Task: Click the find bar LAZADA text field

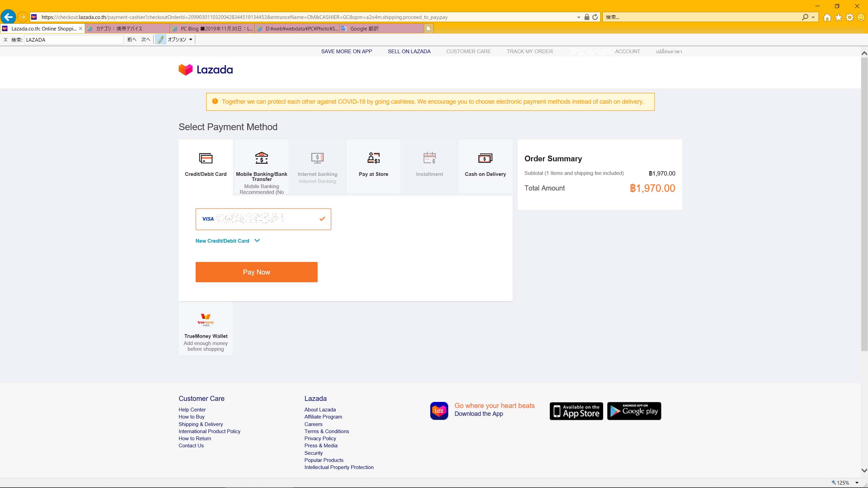Action: click(74, 40)
